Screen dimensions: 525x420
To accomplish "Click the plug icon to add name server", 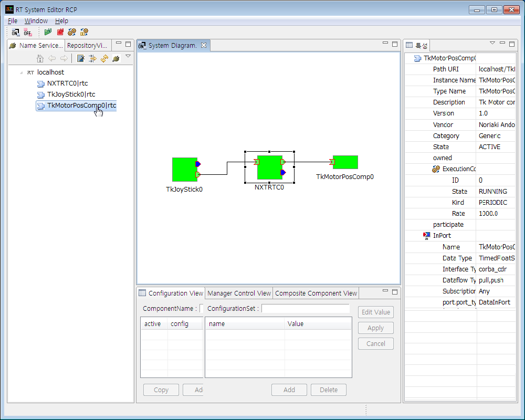I will (116, 59).
